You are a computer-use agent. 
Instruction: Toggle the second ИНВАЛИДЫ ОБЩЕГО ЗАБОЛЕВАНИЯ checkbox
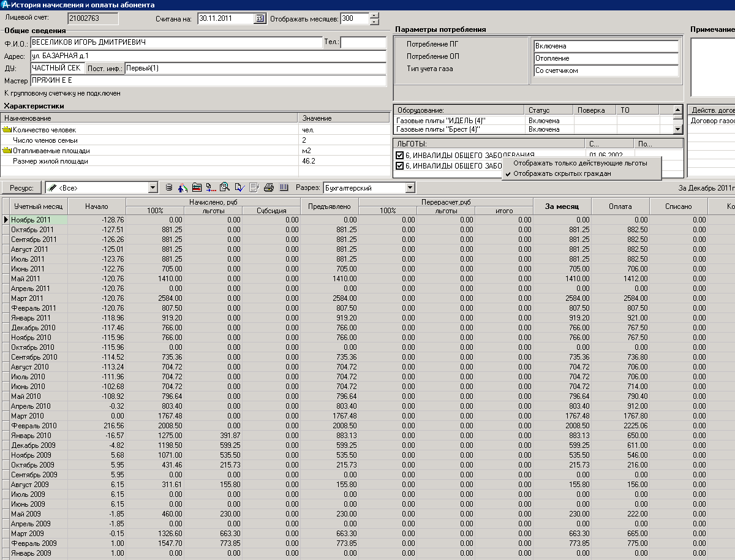coord(399,165)
